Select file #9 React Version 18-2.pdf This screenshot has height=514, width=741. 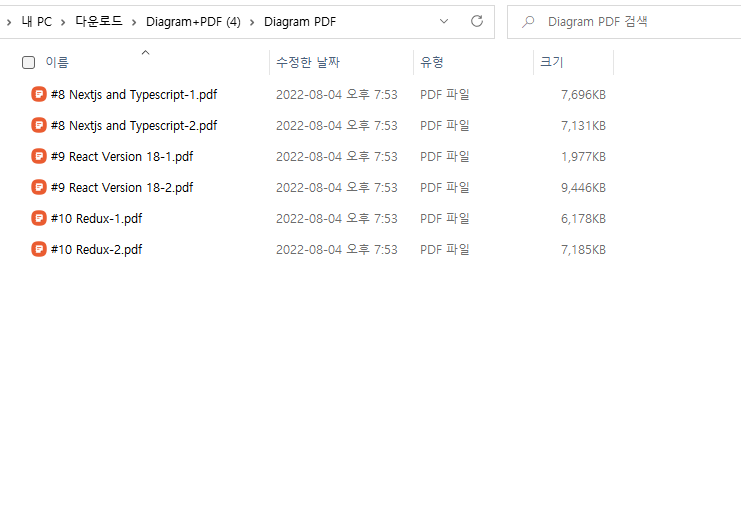(x=122, y=188)
